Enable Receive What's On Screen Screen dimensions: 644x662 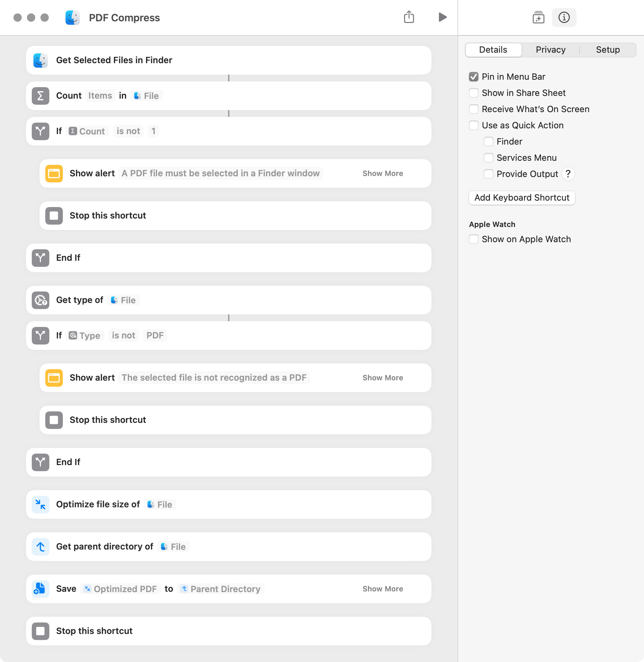(473, 109)
